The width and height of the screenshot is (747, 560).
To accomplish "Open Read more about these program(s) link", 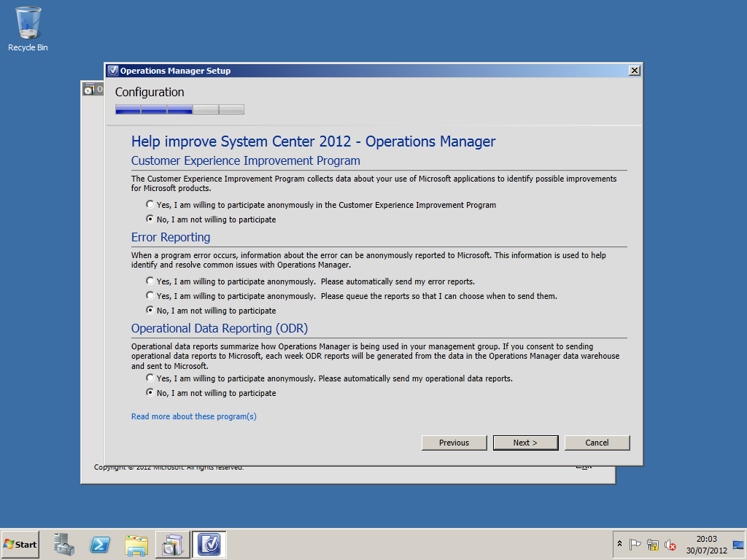I will [x=194, y=416].
